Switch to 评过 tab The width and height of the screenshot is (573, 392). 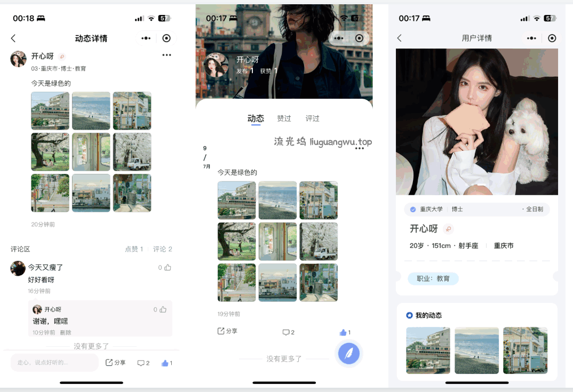tap(312, 118)
